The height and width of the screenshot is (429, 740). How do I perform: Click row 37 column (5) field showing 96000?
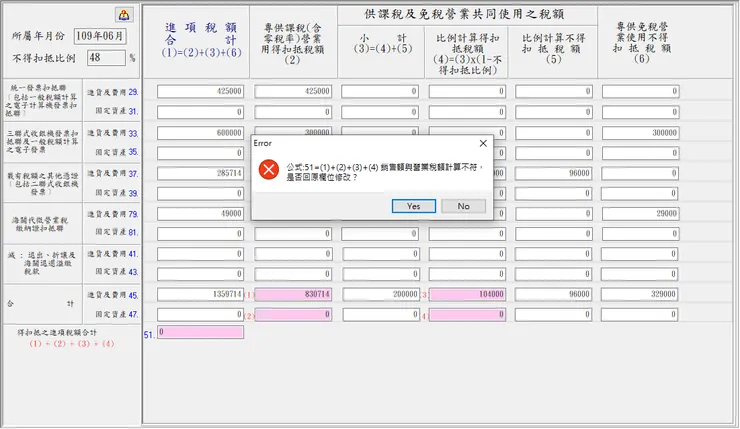pos(554,173)
